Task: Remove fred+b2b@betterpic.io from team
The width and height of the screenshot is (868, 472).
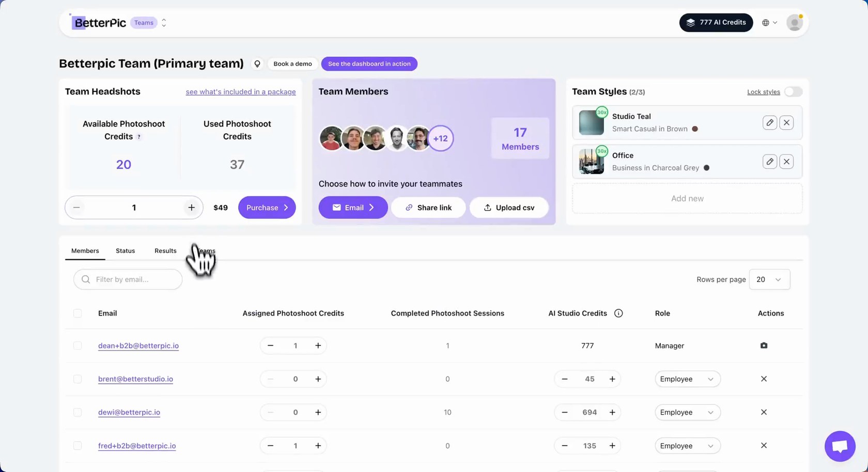Action: 764,446
